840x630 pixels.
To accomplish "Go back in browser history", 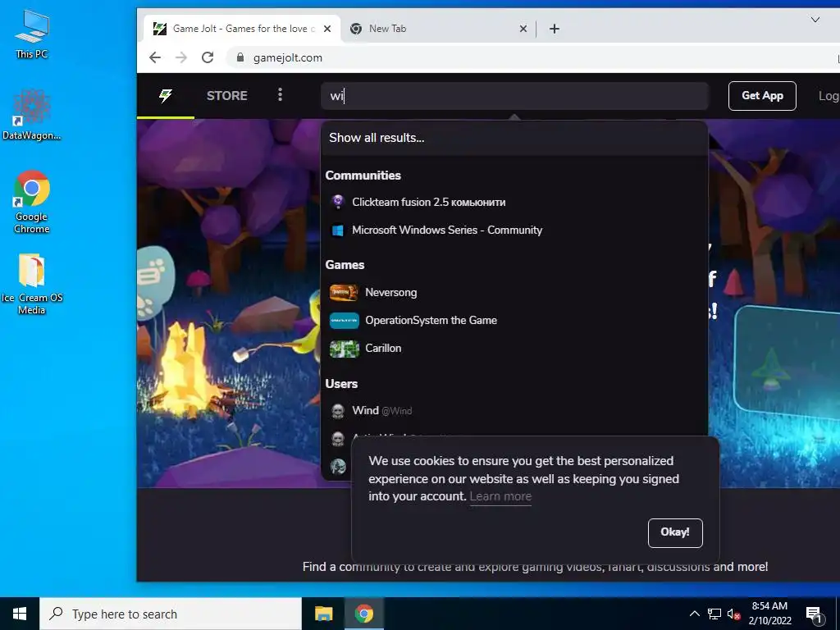I will click(x=155, y=57).
